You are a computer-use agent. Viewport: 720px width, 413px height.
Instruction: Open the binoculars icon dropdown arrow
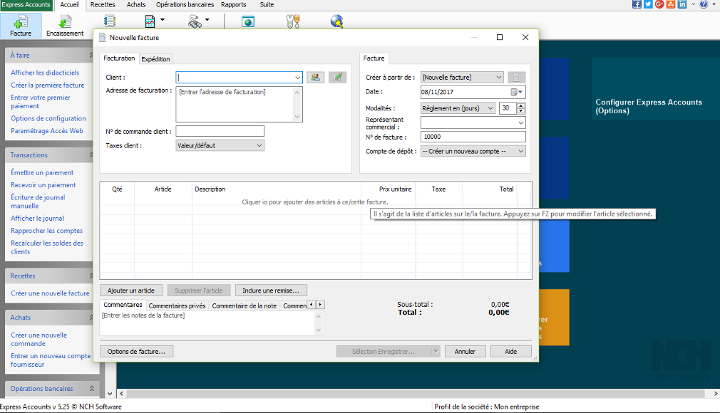pos(207,20)
